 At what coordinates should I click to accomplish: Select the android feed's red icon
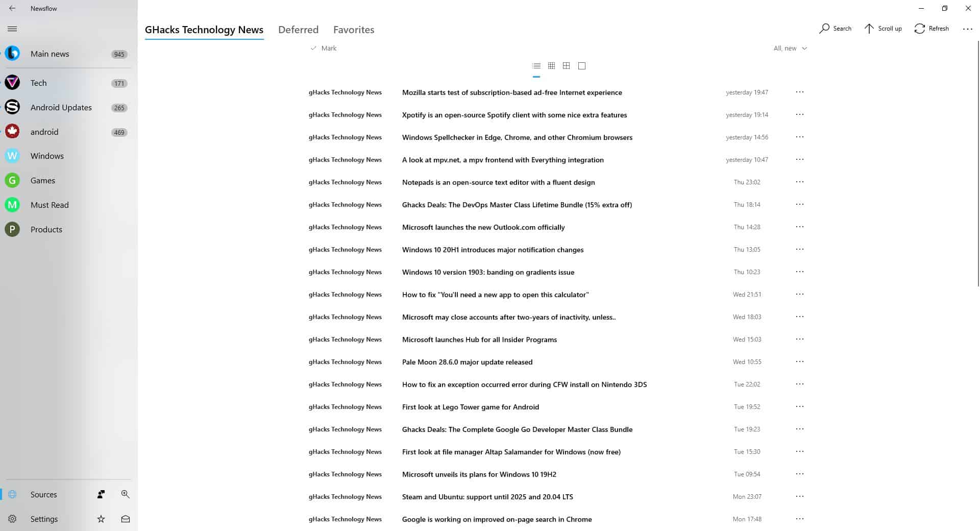[x=12, y=132]
